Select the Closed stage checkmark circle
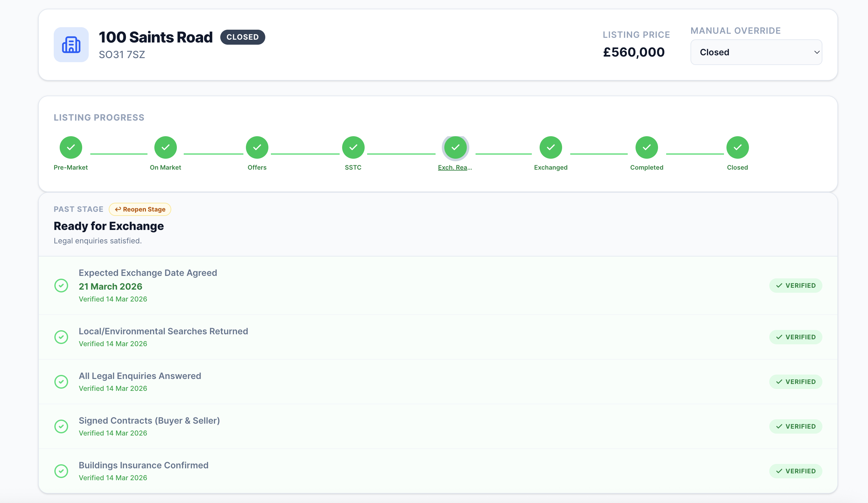868x503 pixels. point(737,147)
